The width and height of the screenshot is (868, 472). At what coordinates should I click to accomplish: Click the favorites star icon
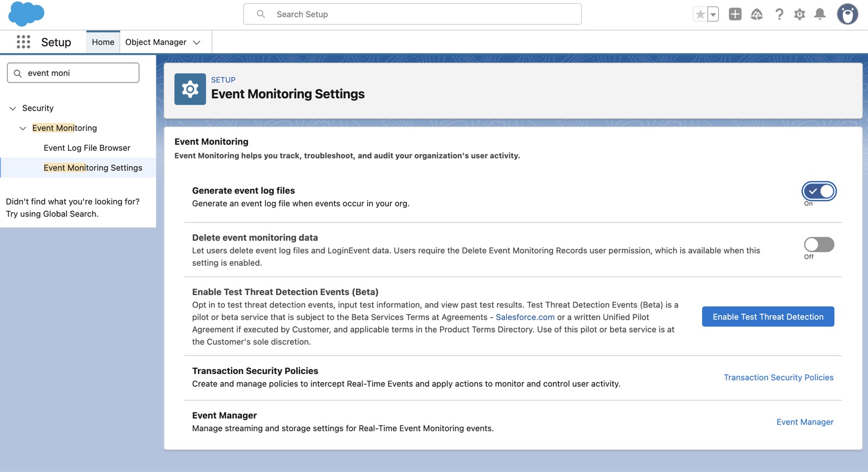coord(700,15)
